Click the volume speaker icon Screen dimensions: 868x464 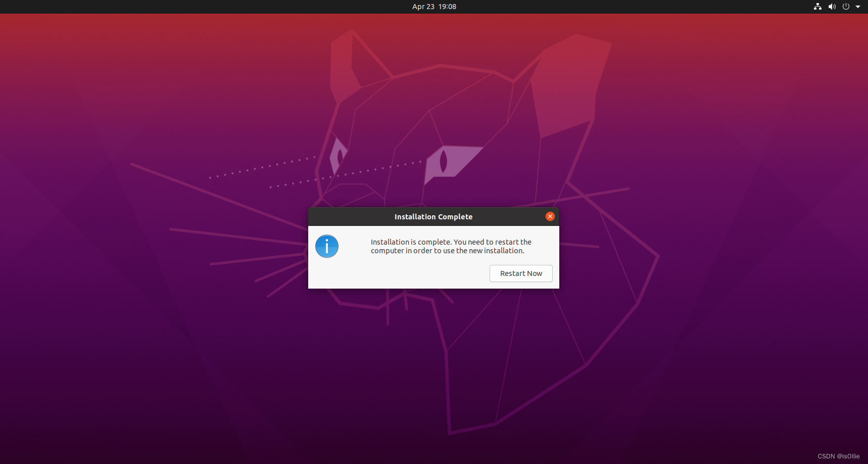pos(832,7)
